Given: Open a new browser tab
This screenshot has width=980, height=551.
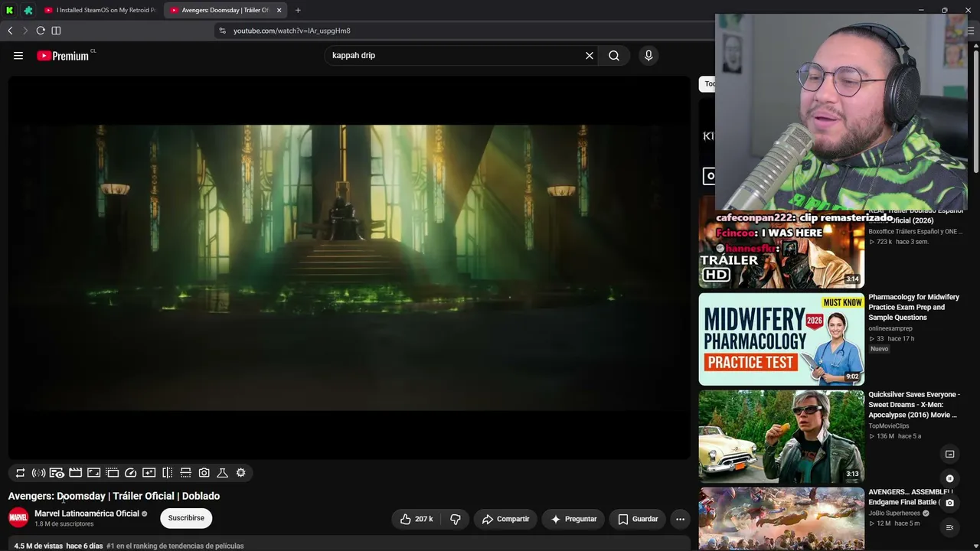Looking at the screenshot, I should 298,10.
